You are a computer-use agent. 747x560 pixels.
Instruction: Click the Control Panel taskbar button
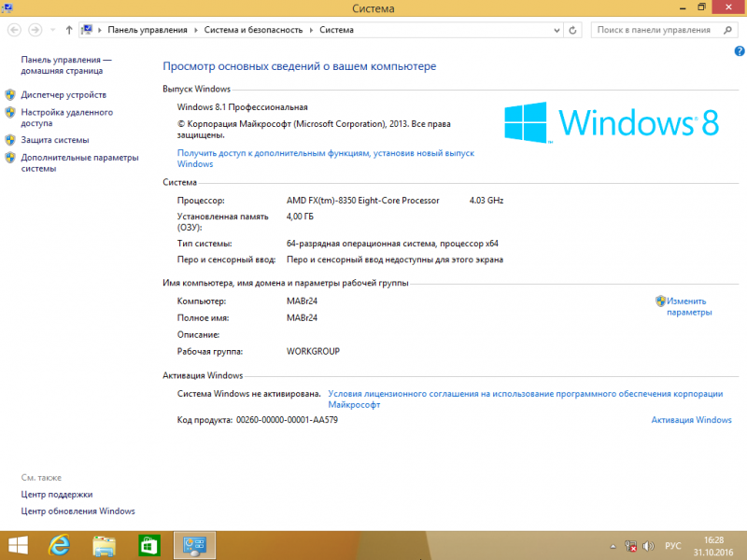tap(194, 546)
